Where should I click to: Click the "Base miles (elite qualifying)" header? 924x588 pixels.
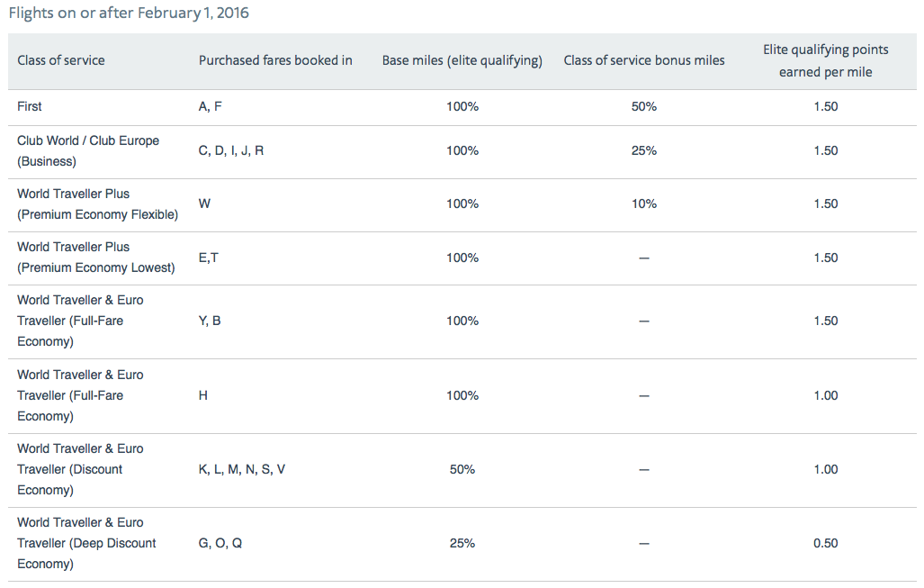tap(462, 60)
